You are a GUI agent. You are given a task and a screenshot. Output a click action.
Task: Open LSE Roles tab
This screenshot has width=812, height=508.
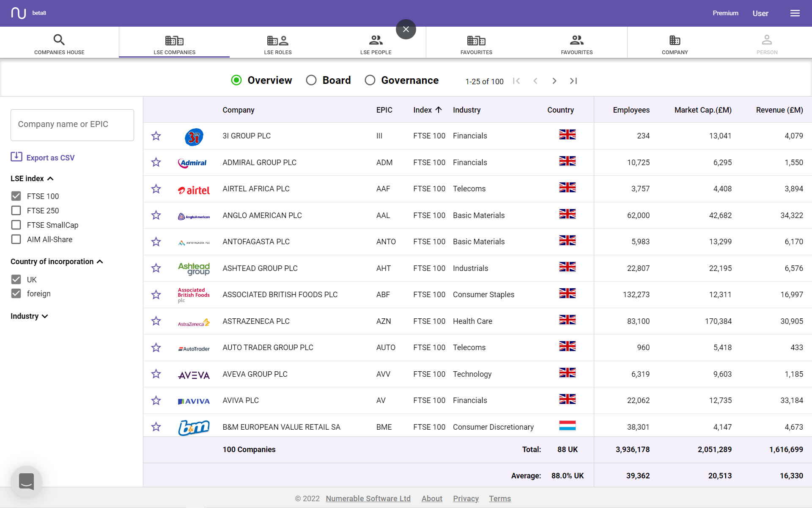pyautogui.click(x=278, y=44)
